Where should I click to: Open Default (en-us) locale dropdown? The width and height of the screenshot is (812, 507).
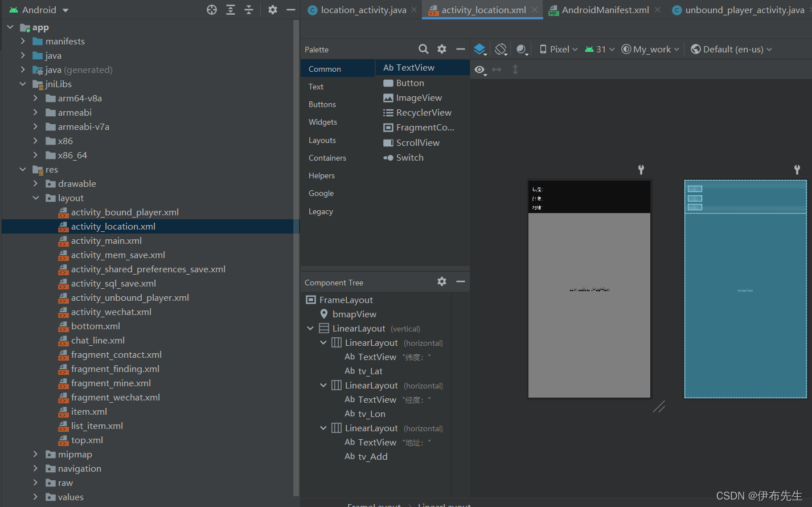click(x=731, y=50)
